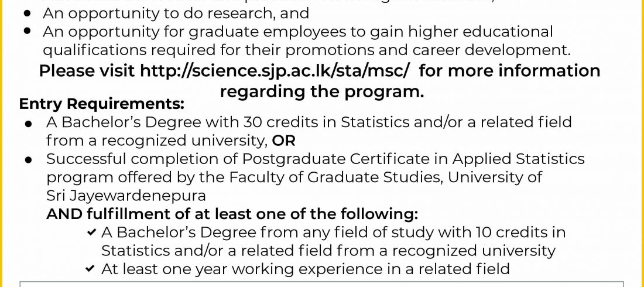The image size is (644, 287).
Task: Open the science.sjp.ac.lk/sta/msc/ URL
Action: tap(277, 71)
